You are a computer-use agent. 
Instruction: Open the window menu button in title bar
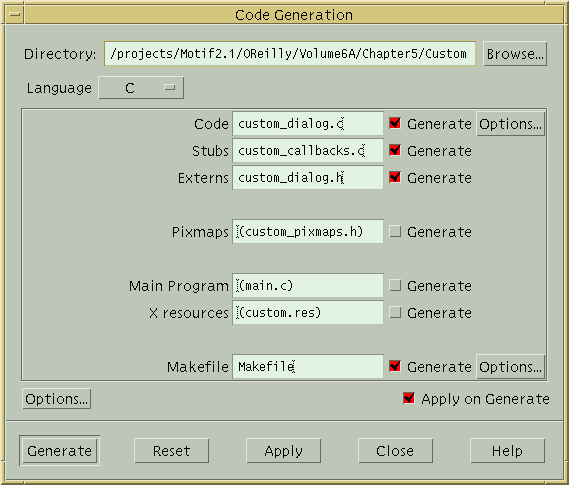[x=15, y=15]
